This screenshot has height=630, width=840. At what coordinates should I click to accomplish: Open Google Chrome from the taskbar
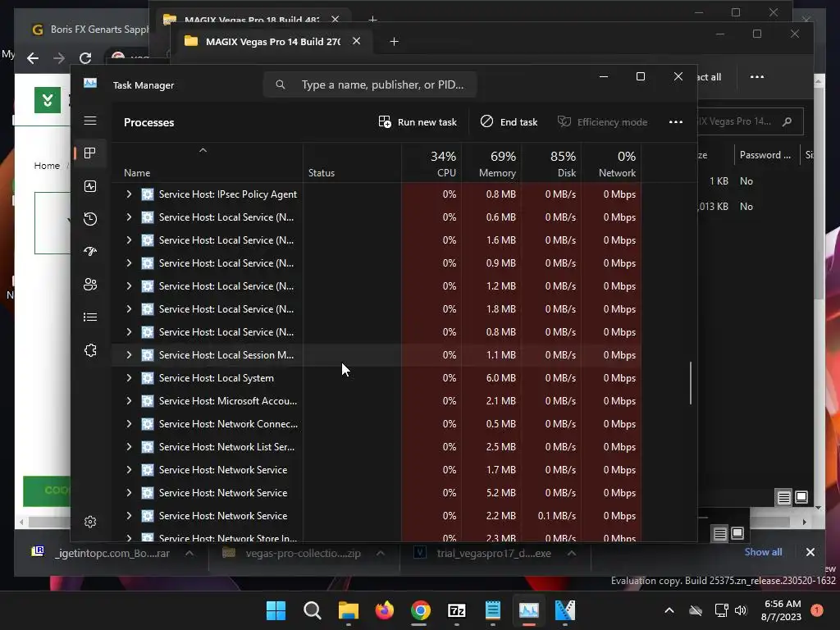click(x=421, y=609)
